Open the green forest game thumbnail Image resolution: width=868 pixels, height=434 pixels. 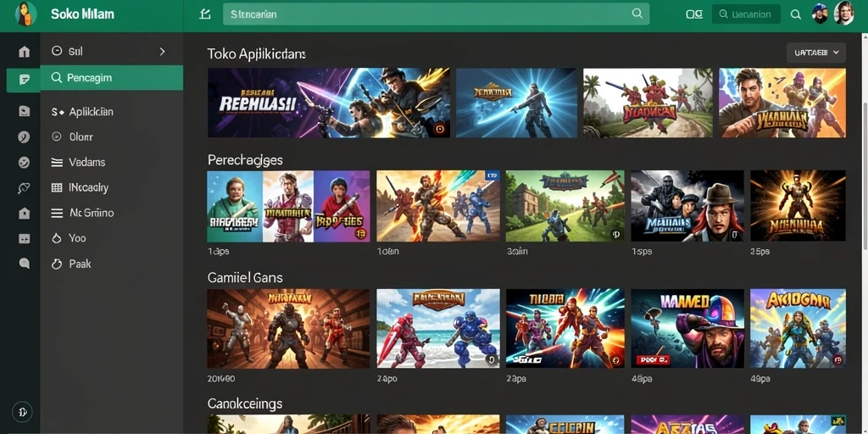click(565, 207)
